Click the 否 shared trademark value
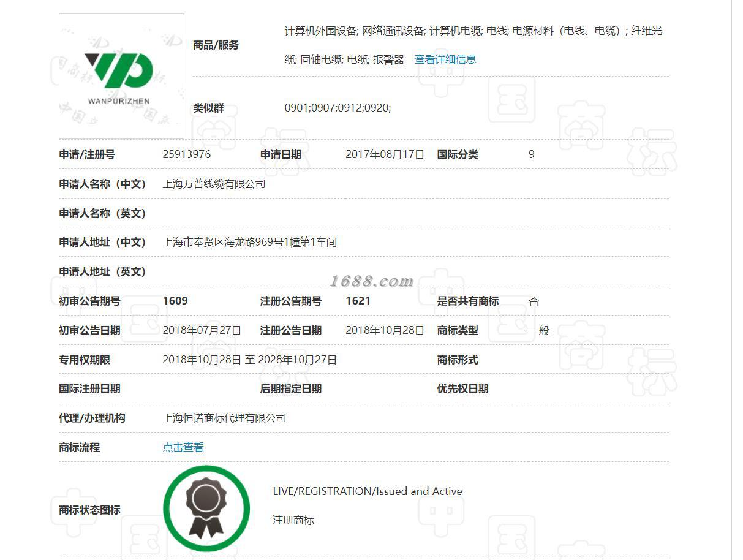743x560 pixels. (x=534, y=301)
